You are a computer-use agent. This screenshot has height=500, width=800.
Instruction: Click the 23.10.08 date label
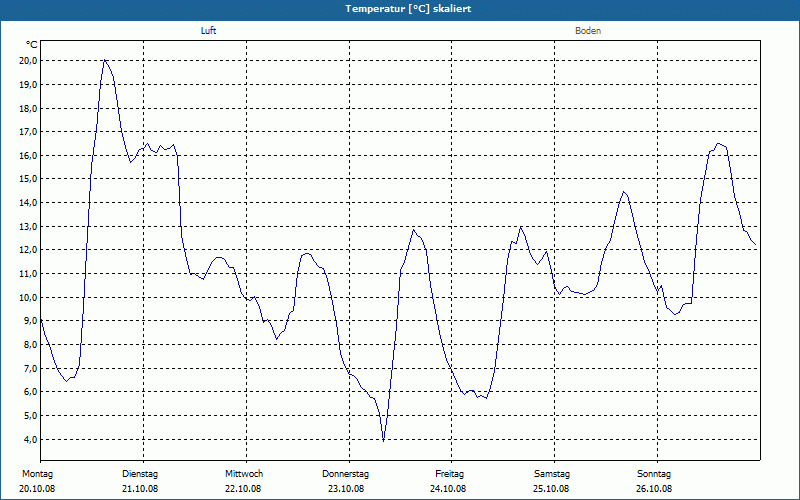[x=346, y=489]
